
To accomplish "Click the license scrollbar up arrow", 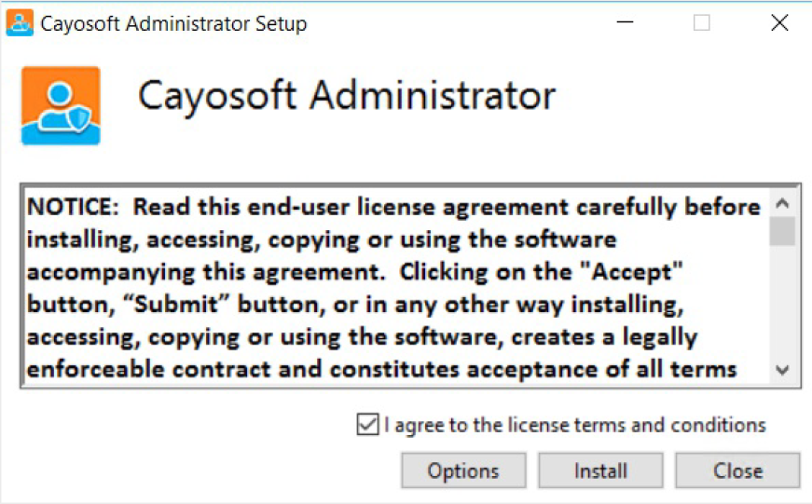I will click(782, 203).
